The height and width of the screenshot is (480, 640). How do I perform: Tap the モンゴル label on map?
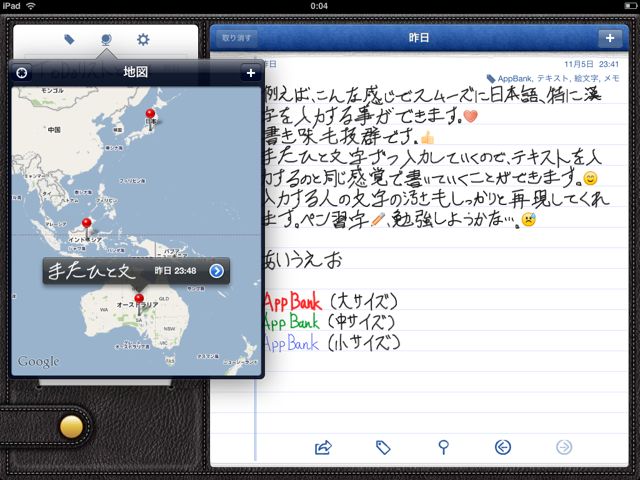tap(52, 91)
